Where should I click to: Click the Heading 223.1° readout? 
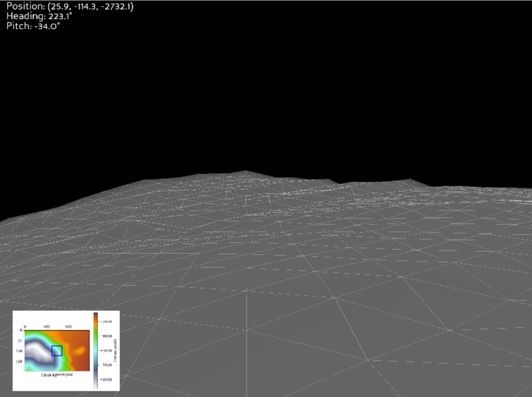39,16
